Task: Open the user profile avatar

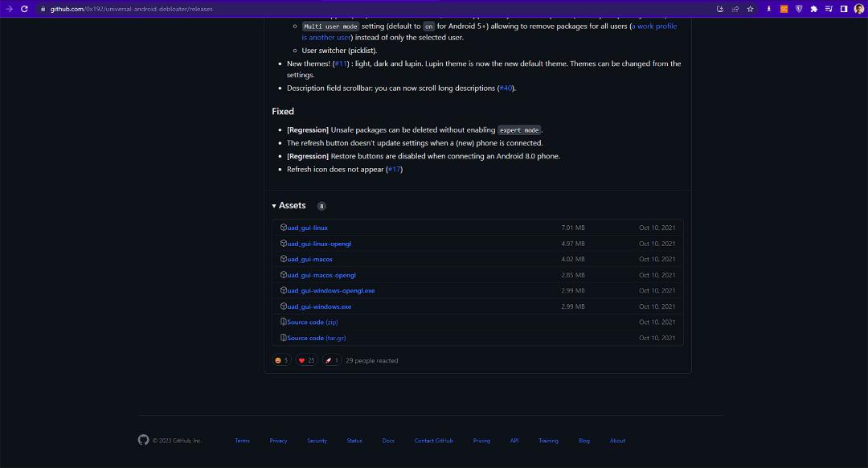Action: [x=859, y=9]
